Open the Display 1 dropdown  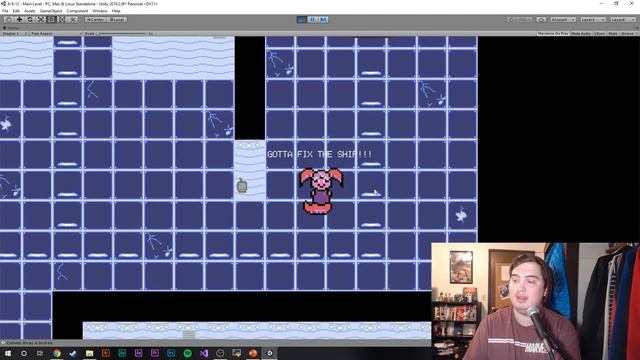(15, 33)
